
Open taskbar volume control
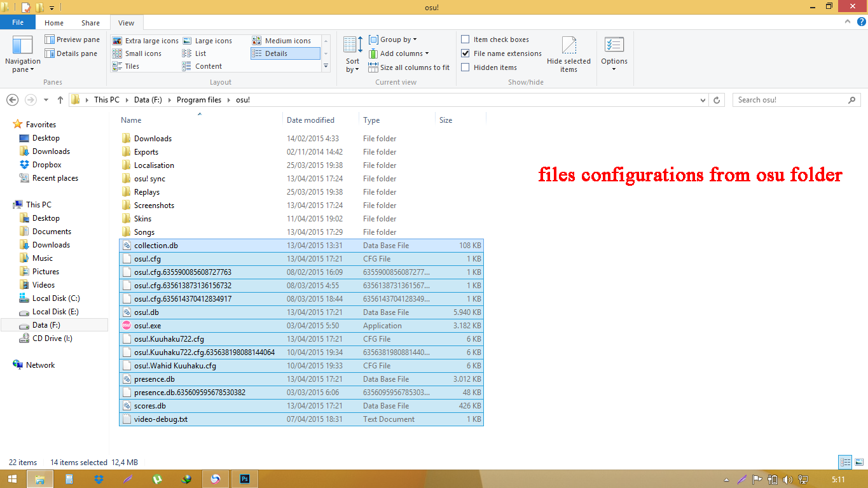tap(788, 479)
